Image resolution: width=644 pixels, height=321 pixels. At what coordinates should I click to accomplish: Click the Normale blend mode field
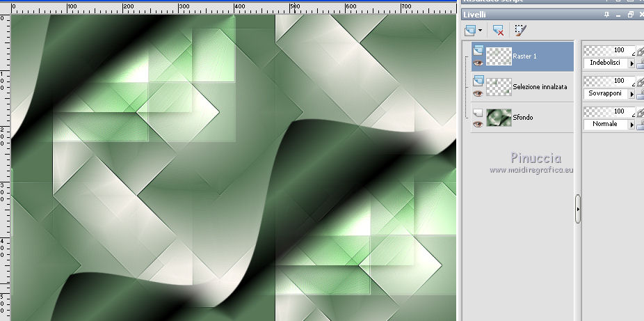606,124
